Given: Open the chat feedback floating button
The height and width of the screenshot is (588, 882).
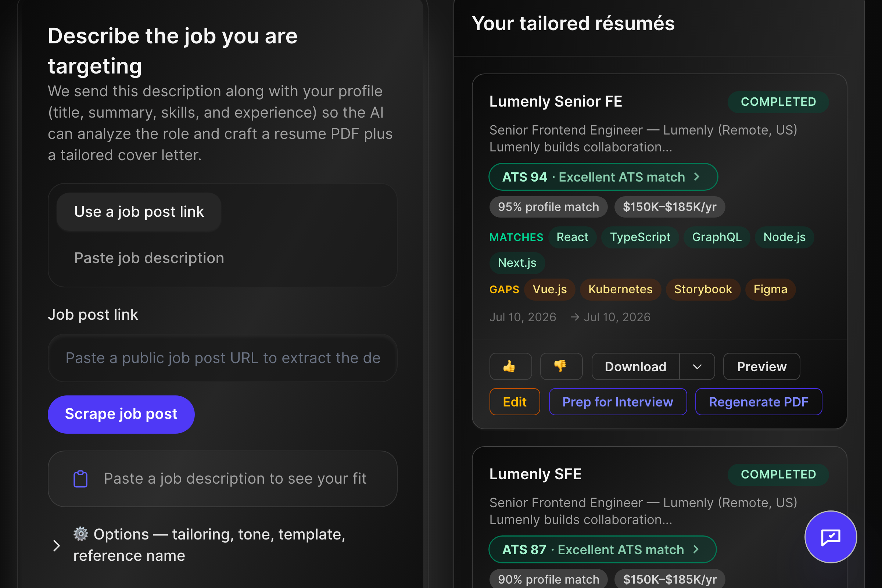Looking at the screenshot, I should pyautogui.click(x=831, y=537).
